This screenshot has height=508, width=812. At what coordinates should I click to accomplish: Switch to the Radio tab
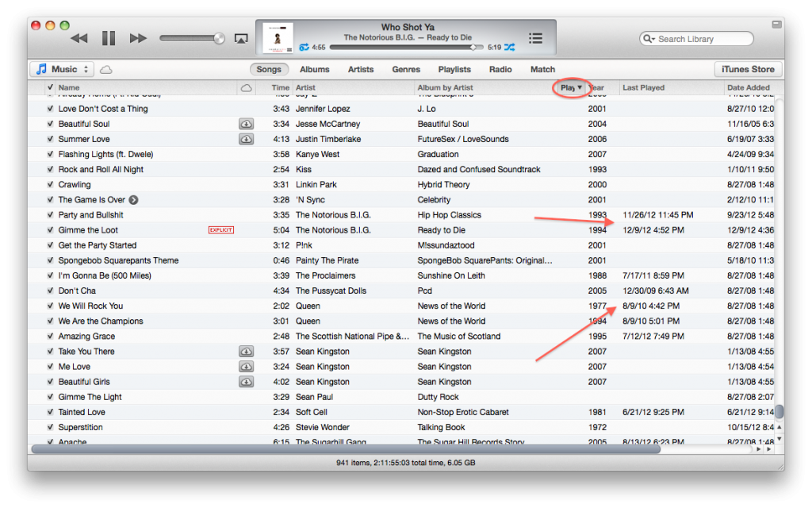(x=500, y=70)
